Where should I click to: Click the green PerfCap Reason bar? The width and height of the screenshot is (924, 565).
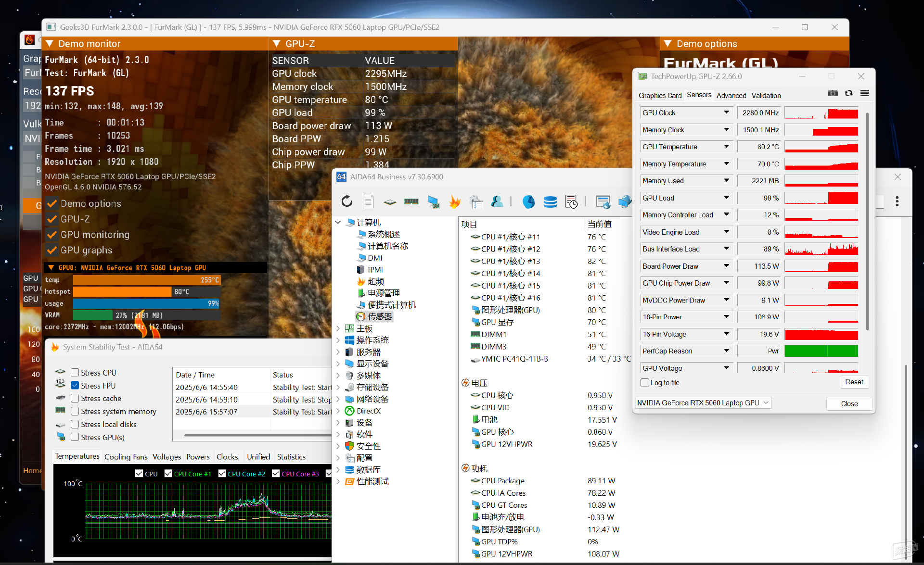[821, 351]
